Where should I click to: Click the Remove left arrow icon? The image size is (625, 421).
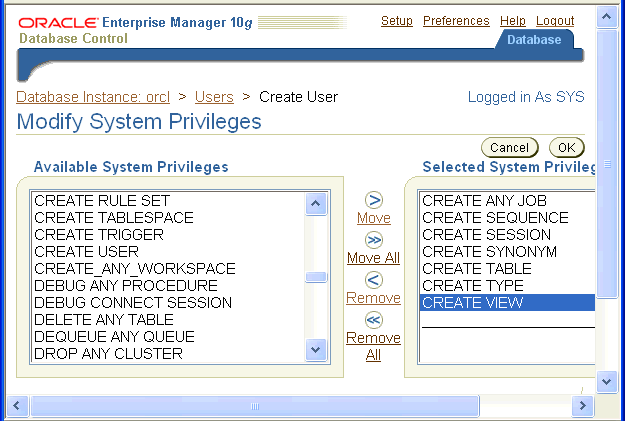click(x=373, y=280)
